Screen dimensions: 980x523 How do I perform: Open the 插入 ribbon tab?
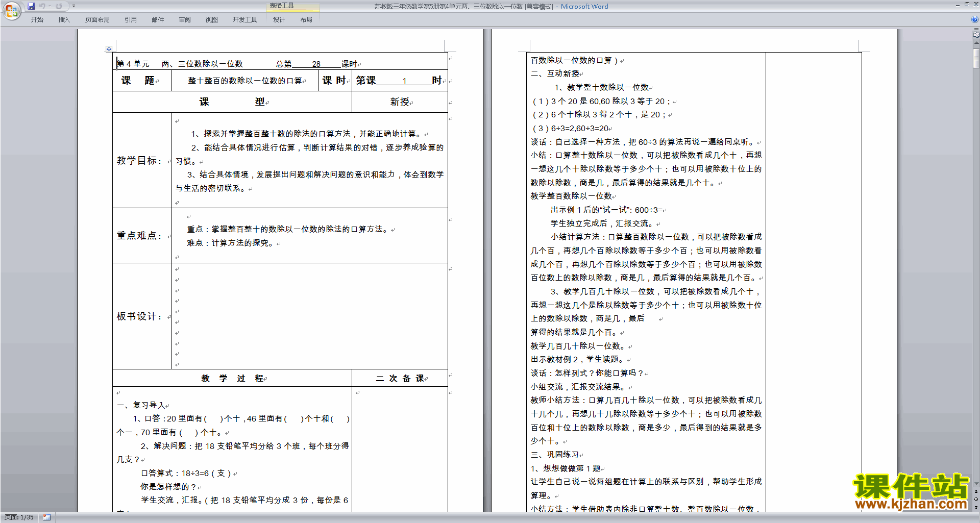point(64,20)
